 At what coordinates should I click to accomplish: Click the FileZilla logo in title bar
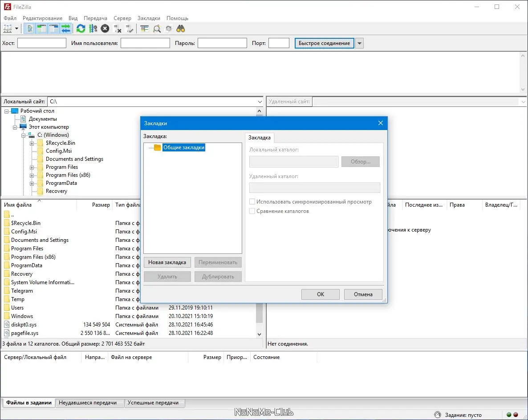7,7
